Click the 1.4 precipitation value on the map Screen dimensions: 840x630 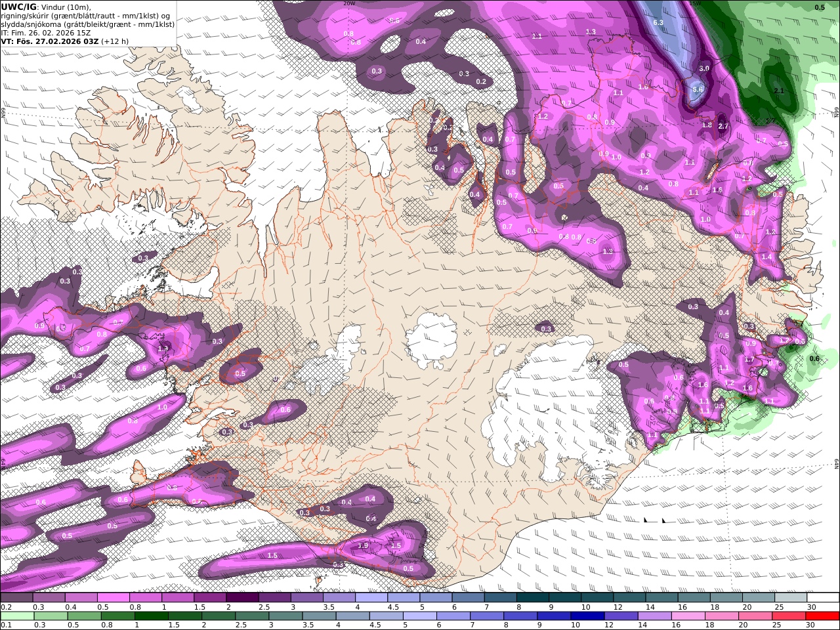pos(766,257)
